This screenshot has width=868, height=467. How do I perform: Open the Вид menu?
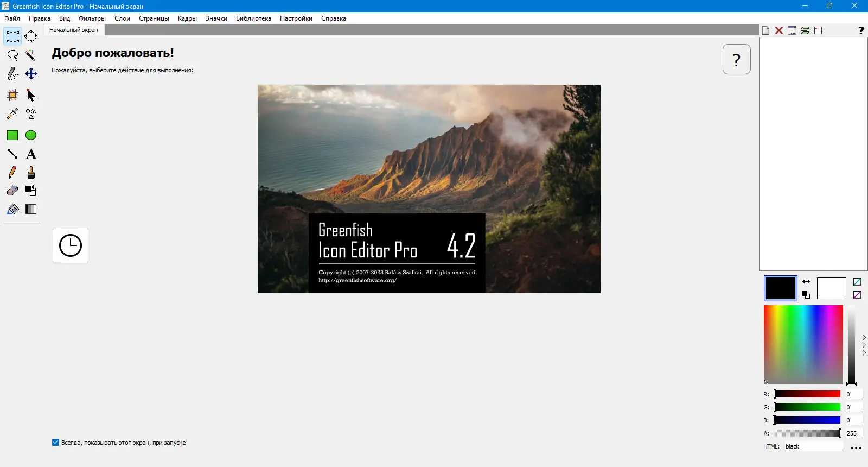(65, 18)
